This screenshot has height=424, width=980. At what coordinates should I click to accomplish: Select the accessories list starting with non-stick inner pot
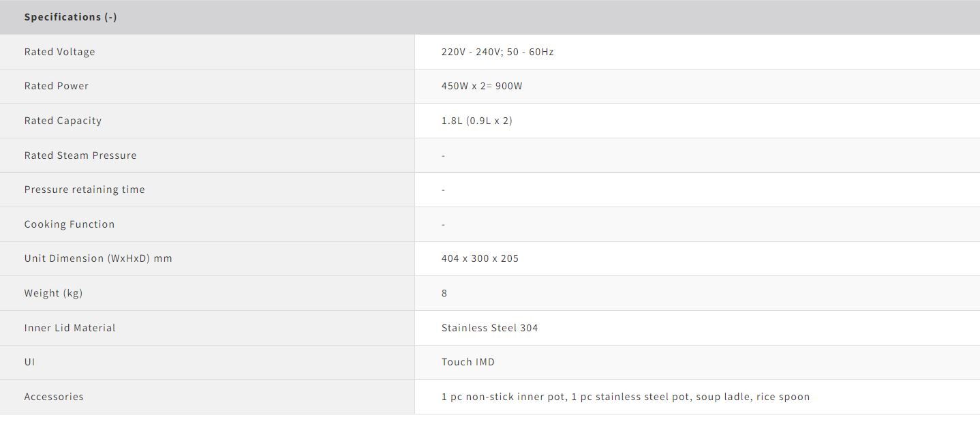626,397
